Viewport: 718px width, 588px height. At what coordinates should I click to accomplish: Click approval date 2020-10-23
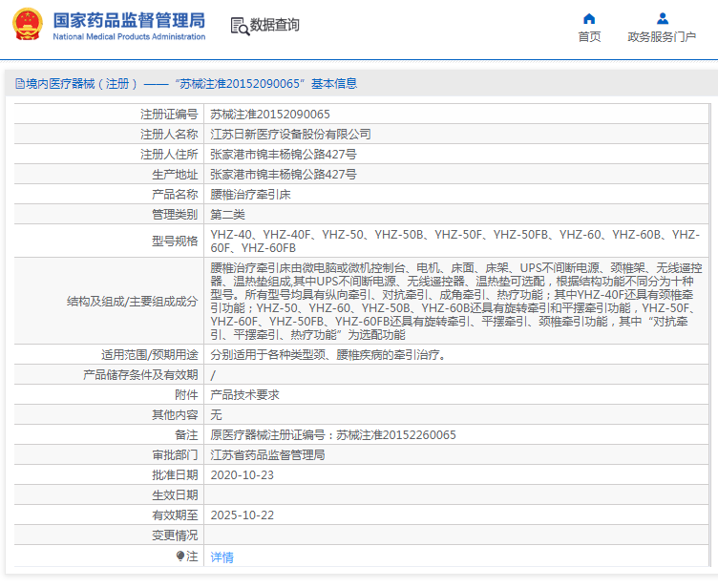pyautogui.click(x=243, y=475)
